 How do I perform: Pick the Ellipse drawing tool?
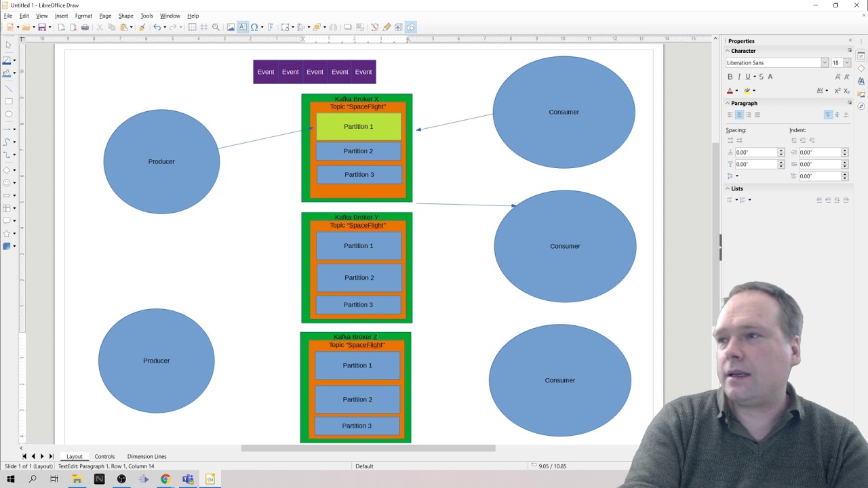8,114
